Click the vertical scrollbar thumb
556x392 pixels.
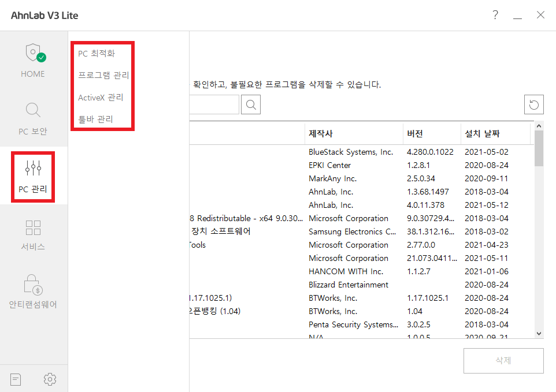click(x=539, y=148)
